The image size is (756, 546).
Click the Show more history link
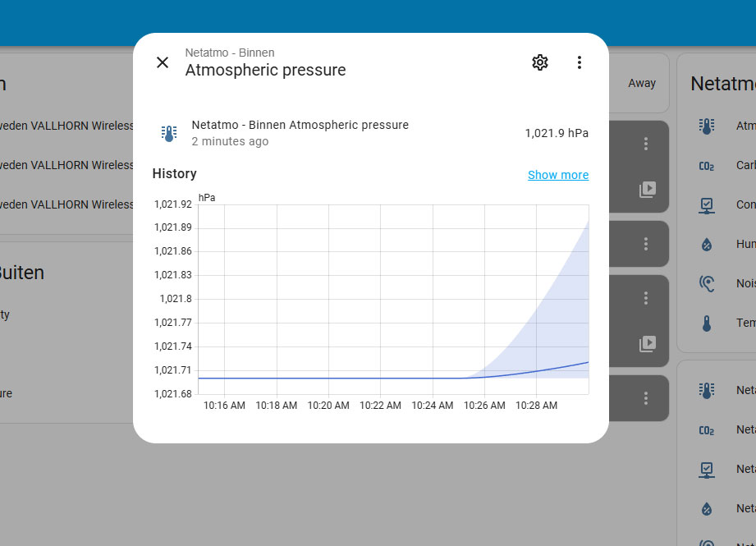pyautogui.click(x=558, y=175)
